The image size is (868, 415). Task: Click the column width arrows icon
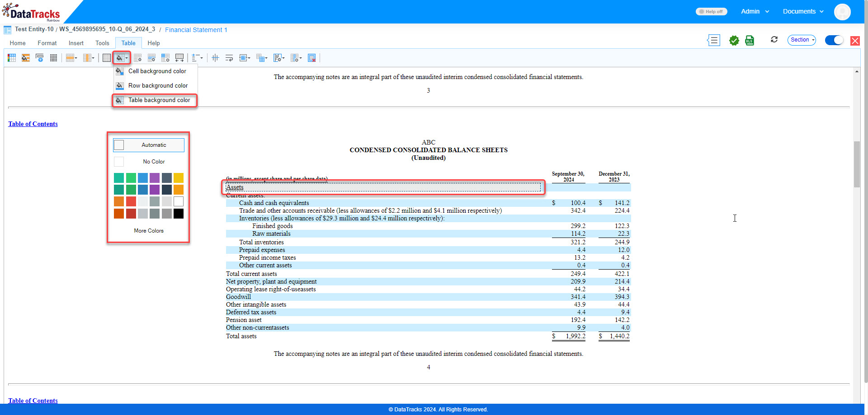[179, 58]
